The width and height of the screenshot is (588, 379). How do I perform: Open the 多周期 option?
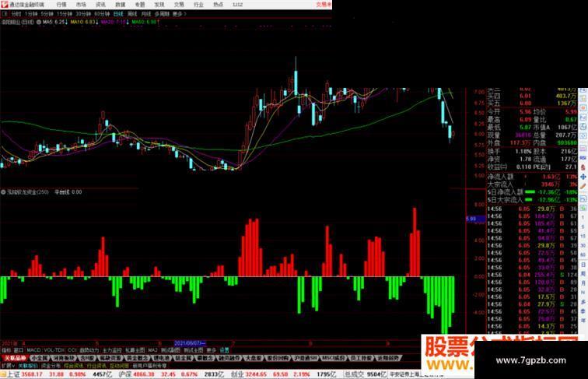pos(162,14)
